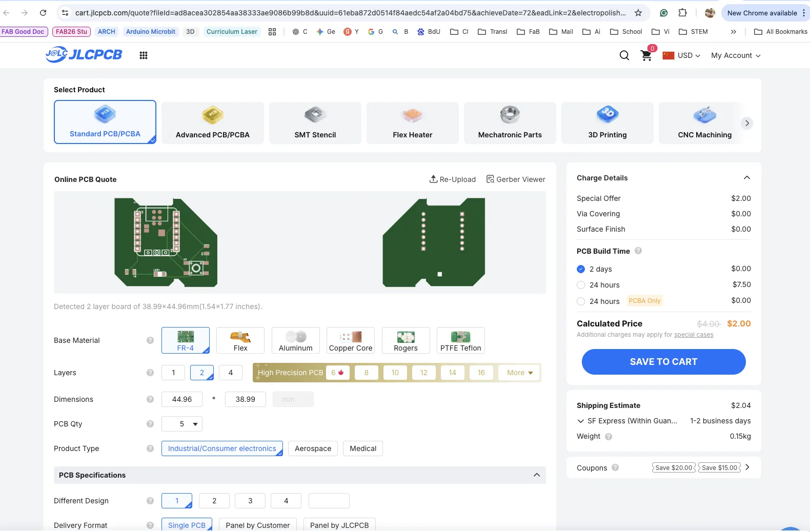The image size is (810, 532).
Task: Select the 24 hours $7.50 build time
Action: (581, 285)
